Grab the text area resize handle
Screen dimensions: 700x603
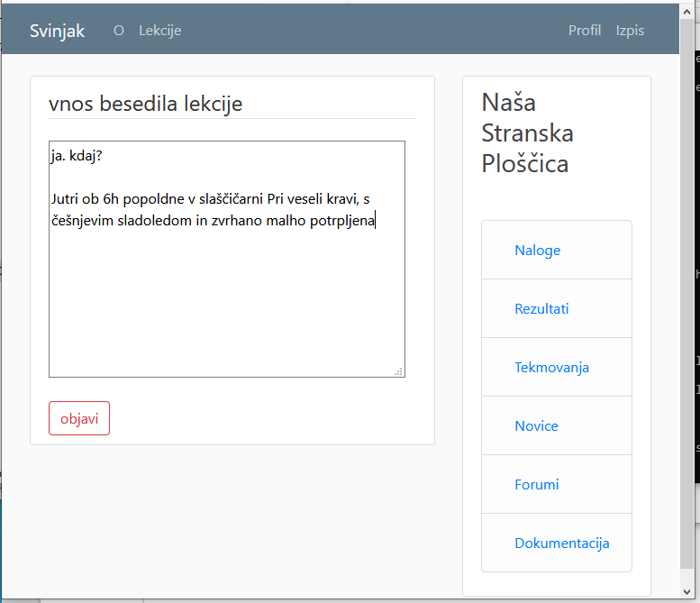click(x=399, y=371)
